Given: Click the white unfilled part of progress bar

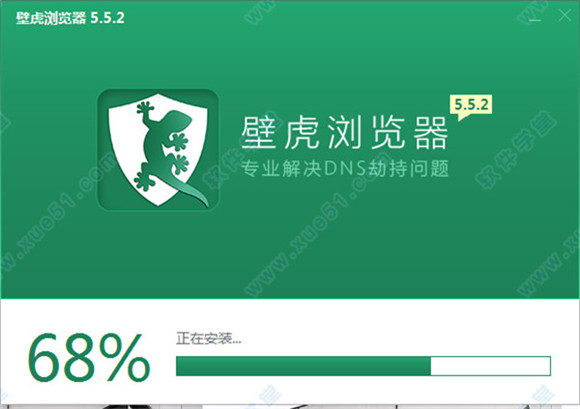Looking at the screenshot, I should tap(490, 366).
